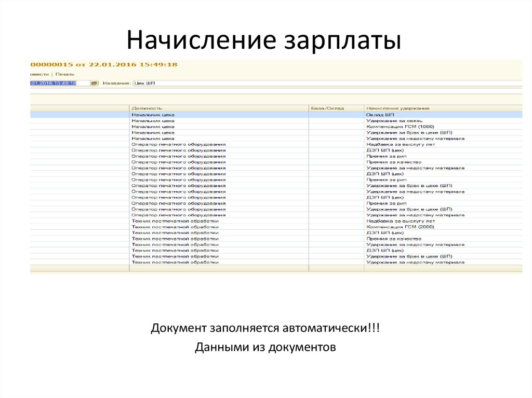Select the Начисление удержание column header

pyautogui.click(x=397, y=108)
